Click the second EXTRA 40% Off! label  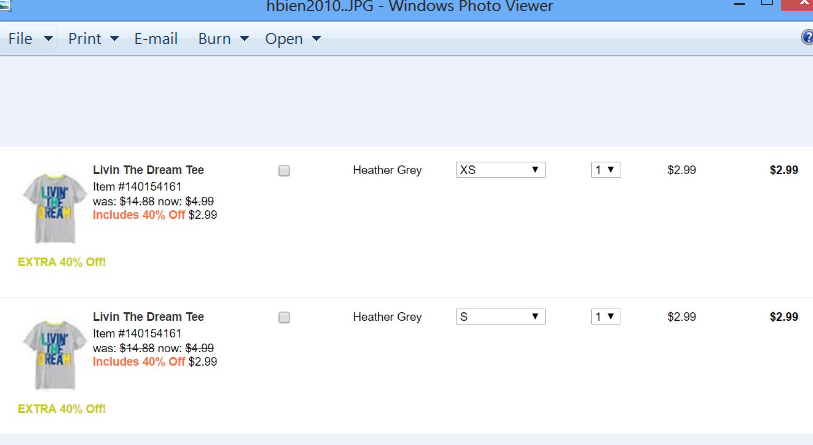62,409
